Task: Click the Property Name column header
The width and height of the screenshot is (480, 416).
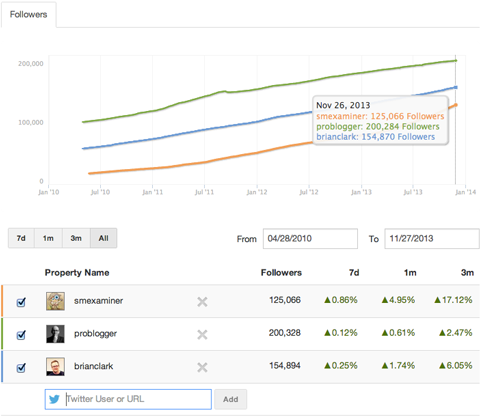Action: click(77, 273)
